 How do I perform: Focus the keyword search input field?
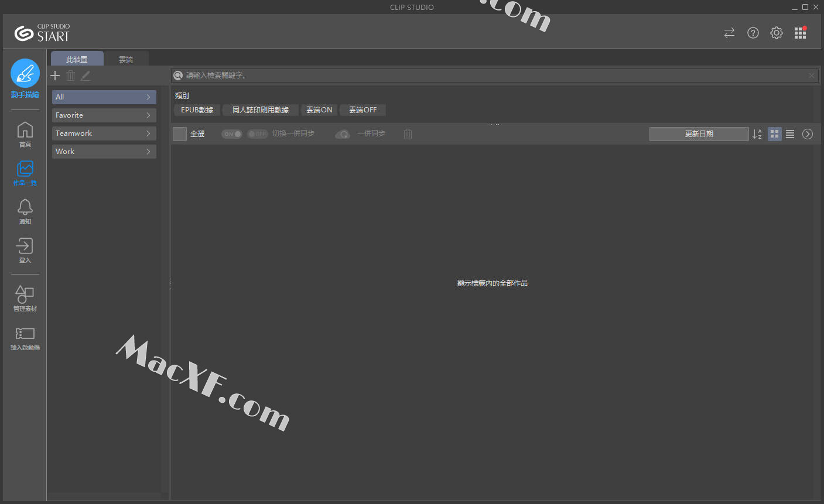[495, 76]
